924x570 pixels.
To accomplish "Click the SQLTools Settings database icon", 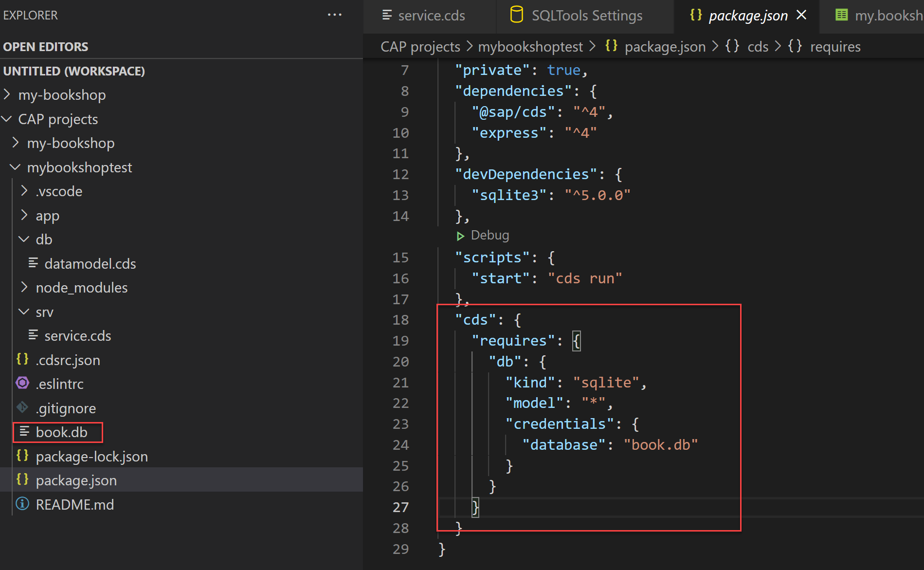I will (516, 15).
